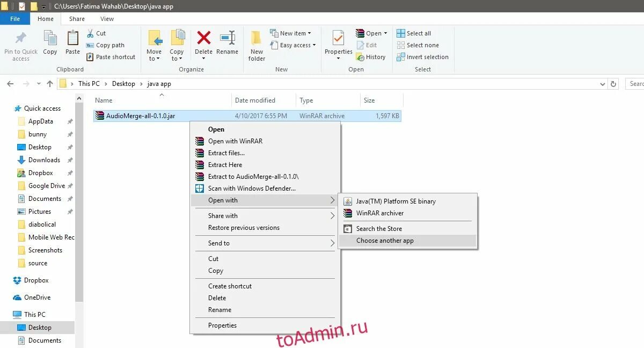This screenshot has width=644, height=348.
Task: Sort by the Size column header
Action: click(x=382, y=100)
